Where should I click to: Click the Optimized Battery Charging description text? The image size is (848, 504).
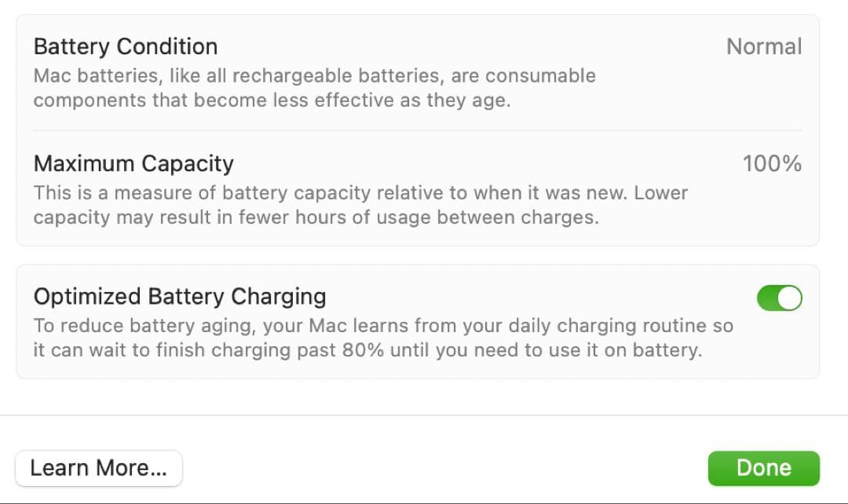[x=382, y=338]
